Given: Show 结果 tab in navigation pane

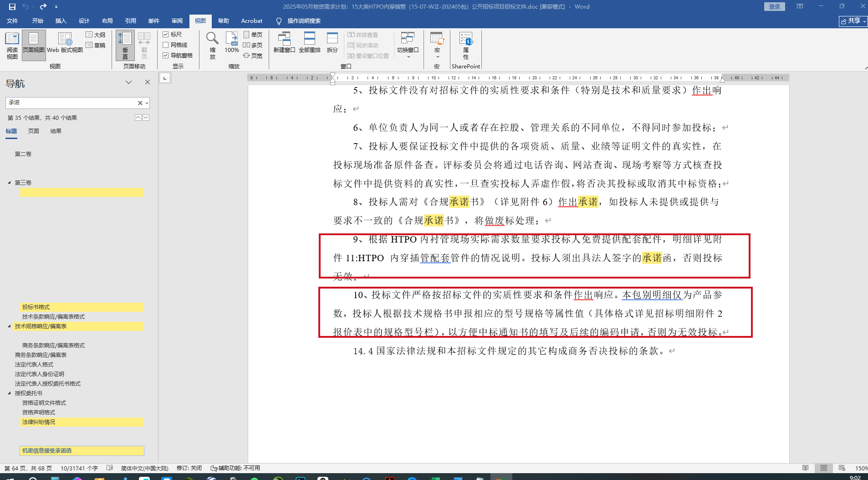Looking at the screenshot, I should click(x=56, y=131).
